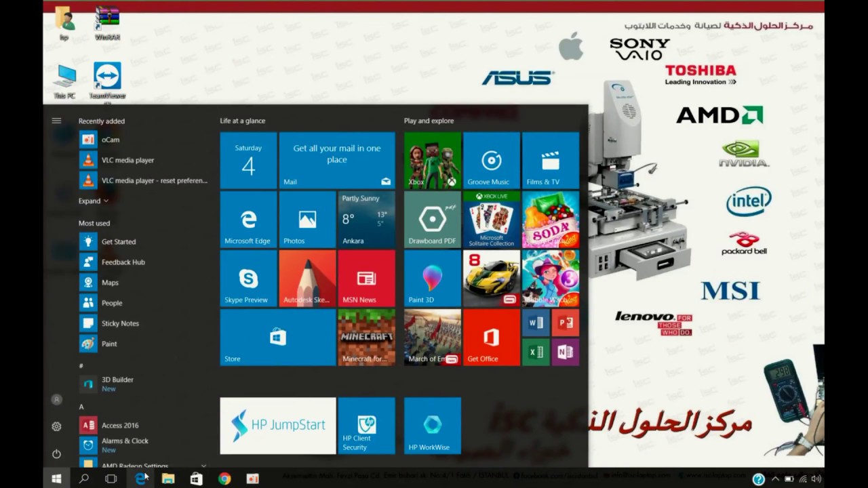Expand the Start menu hamburger navigation
Image resolution: width=868 pixels, height=488 pixels.
coord(56,121)
